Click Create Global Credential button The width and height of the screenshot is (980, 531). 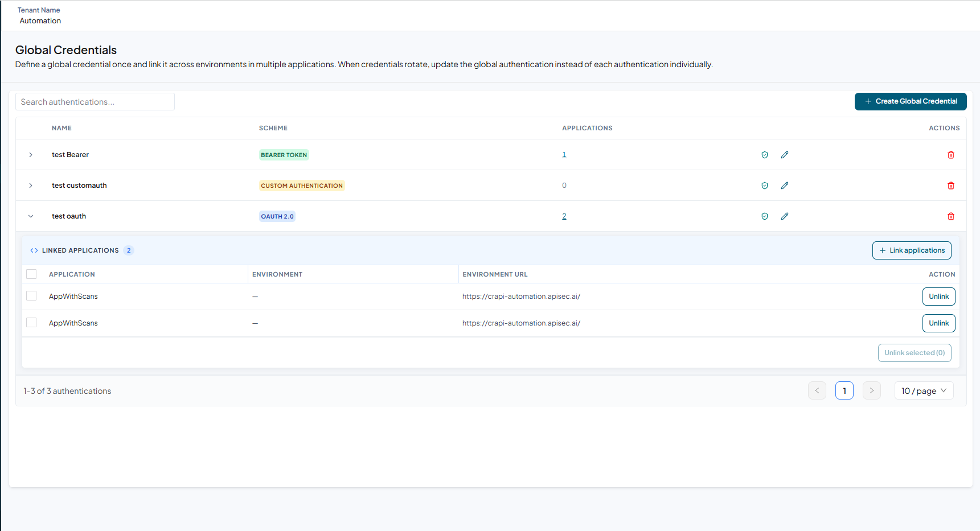[911, 101]
